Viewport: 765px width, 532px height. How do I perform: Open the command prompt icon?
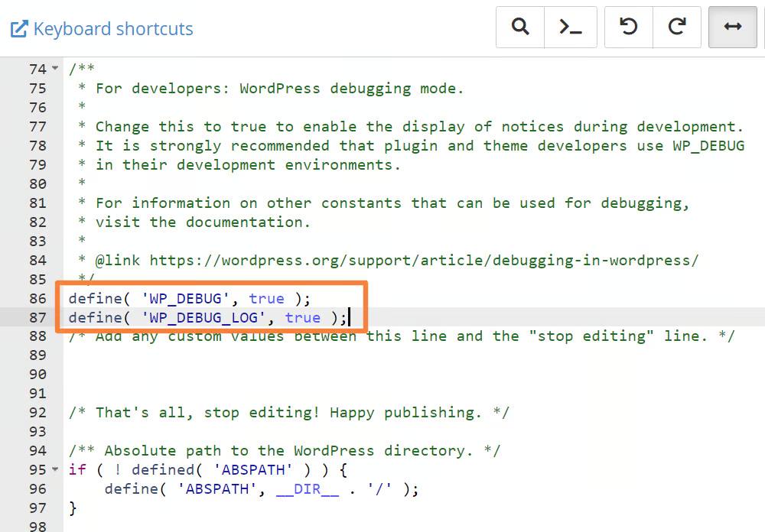coord(570,27)
